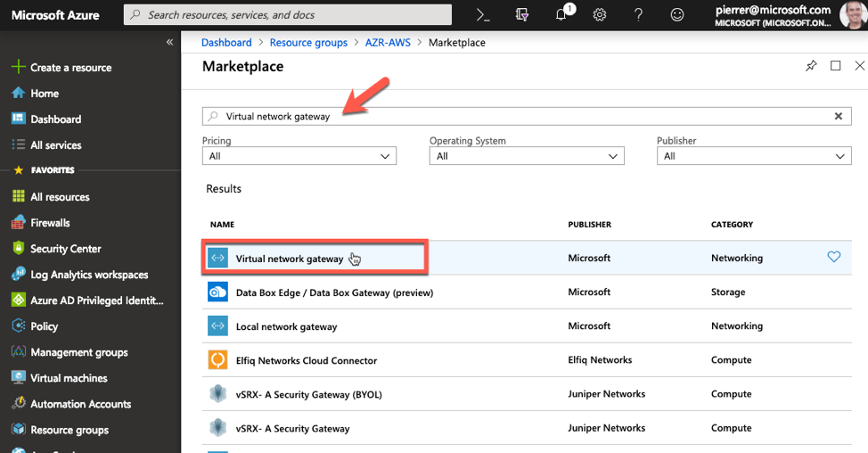
Task: Open the Operating System dropdown
Action: pyautogui.click(x=527, y=156)
